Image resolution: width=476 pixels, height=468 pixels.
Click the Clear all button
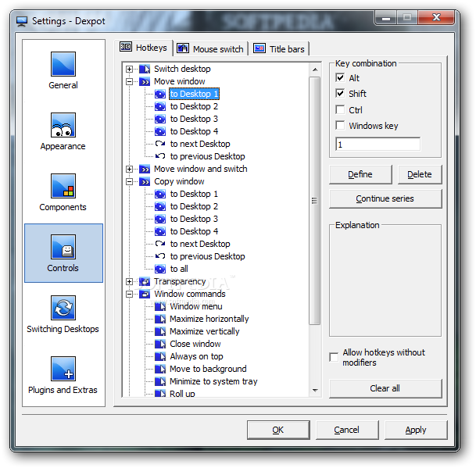[x=385, y=388]
